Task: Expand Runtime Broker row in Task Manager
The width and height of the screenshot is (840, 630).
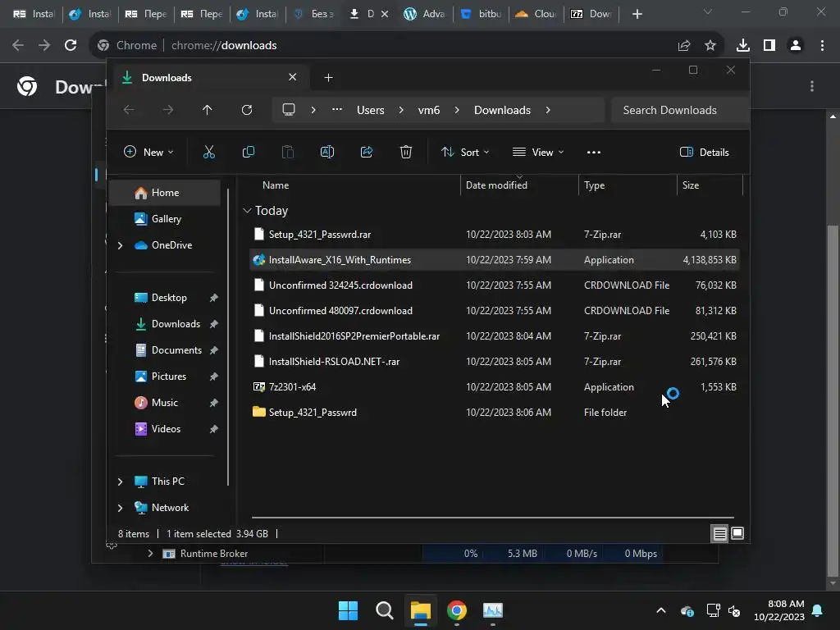Action: coord(151,554)
